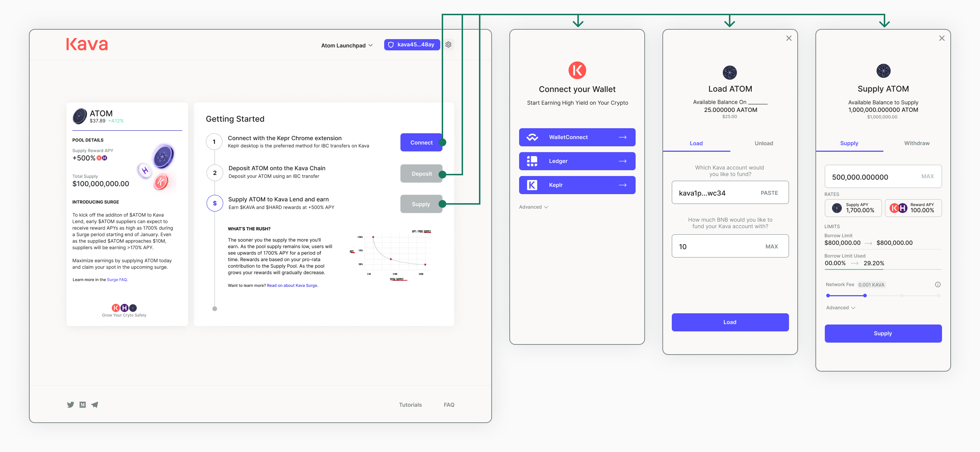This screenshot has width=980, height=452.
Task: Adjust the Network Fee slider handle
Action: pos(865,296)
